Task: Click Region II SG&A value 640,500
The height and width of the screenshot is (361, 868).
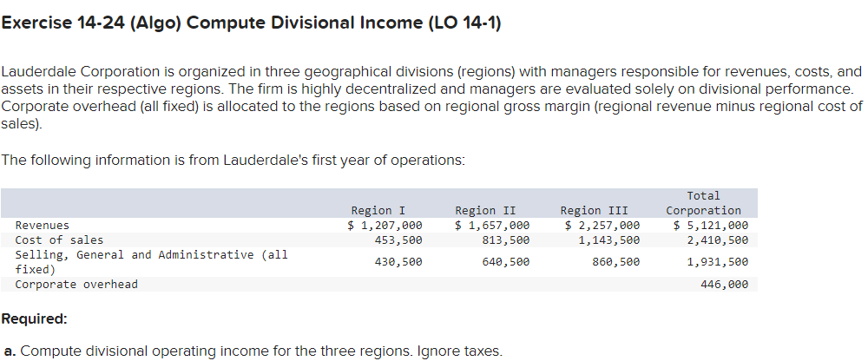Action: pos(506,261)
